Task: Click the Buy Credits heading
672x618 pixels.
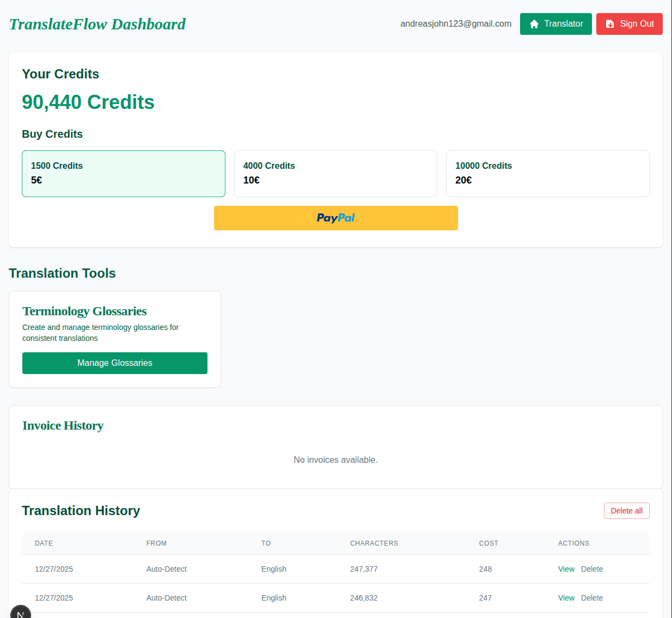Action: click(x=52, y=134)
